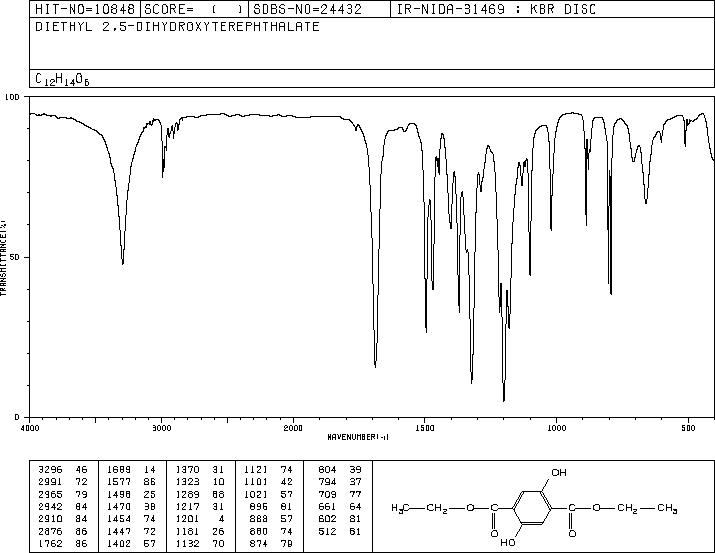The width and height of the screenshot is (715, 553).
Task: Select peak table entry 1132
Action: coord(187,544)
